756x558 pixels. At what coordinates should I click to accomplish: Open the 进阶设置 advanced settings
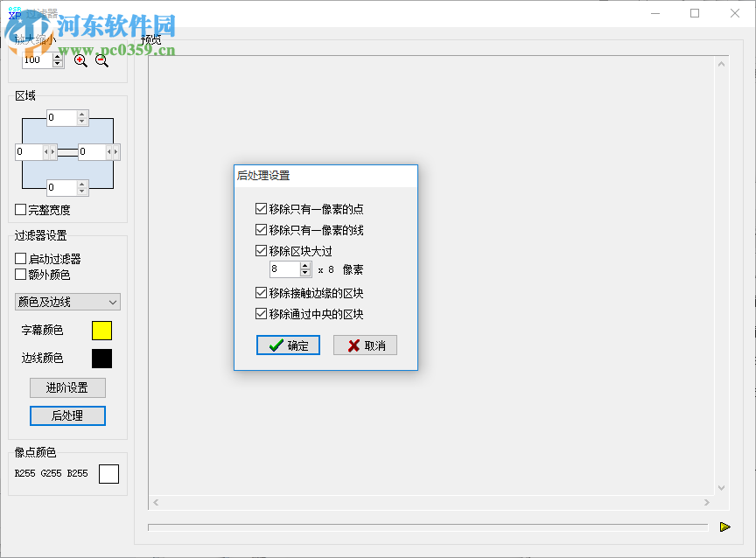tap(67, 387)
